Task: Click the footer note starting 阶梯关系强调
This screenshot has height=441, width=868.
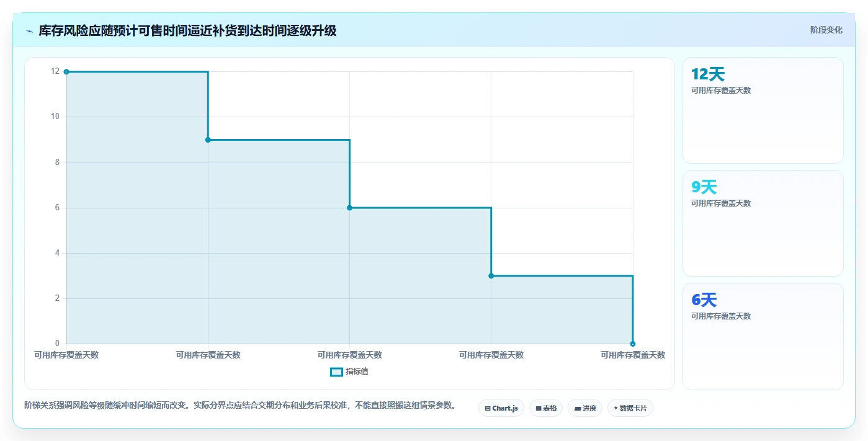Action: click(240, 405)
